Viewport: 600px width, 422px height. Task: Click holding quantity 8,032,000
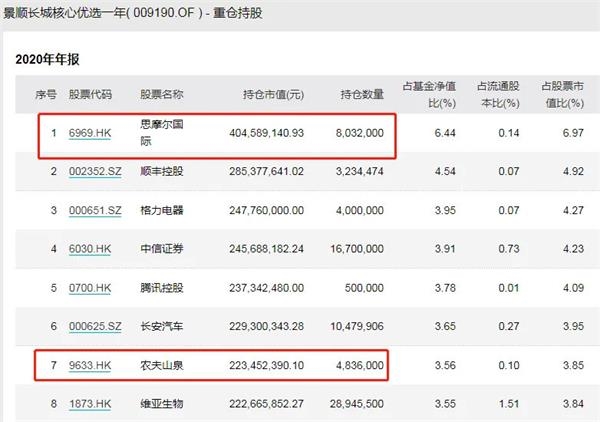[360, 133]
